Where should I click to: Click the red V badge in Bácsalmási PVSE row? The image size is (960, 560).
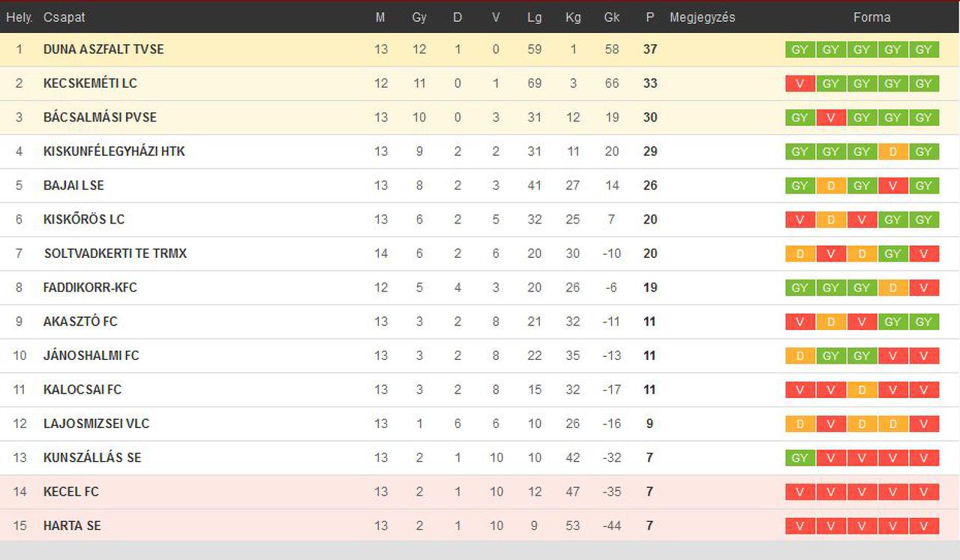tap(831, 118)
